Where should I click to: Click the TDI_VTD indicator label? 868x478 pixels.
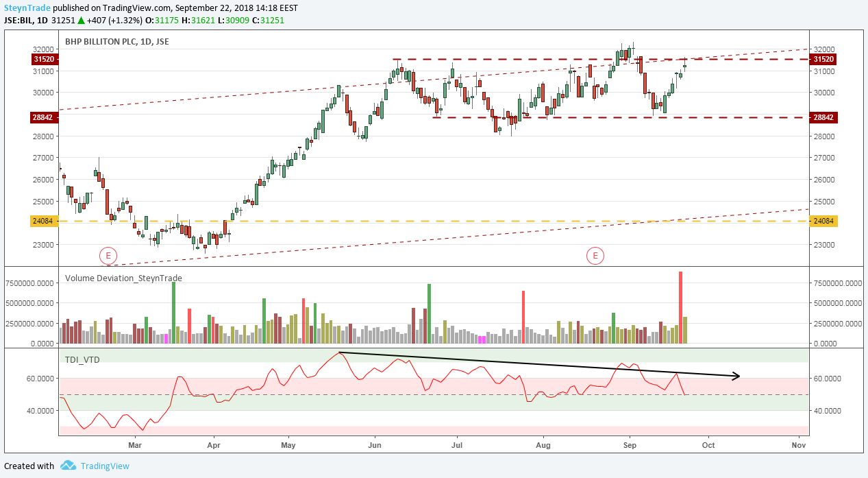click(x=82, y=359)
